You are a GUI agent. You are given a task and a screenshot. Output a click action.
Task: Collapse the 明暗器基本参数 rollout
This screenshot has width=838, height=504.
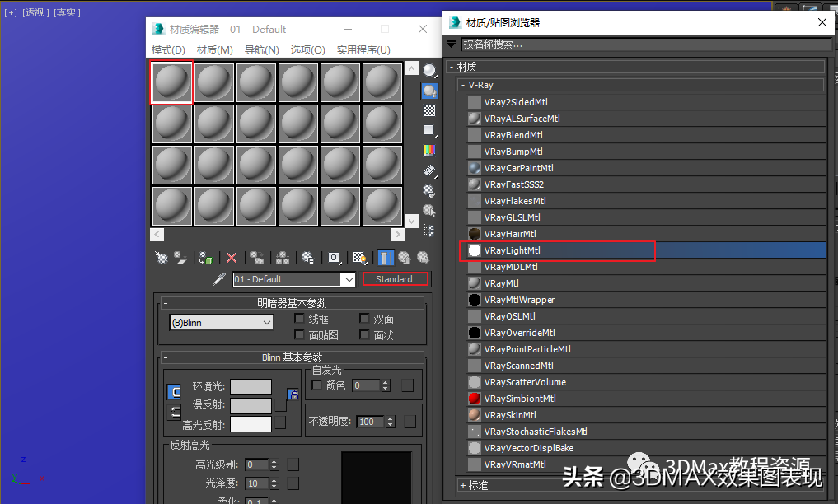(292, 303)
